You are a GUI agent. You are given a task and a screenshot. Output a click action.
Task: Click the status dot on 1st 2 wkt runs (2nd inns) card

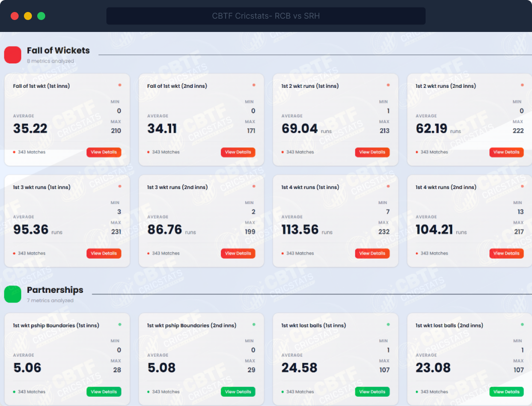(522, 85)
